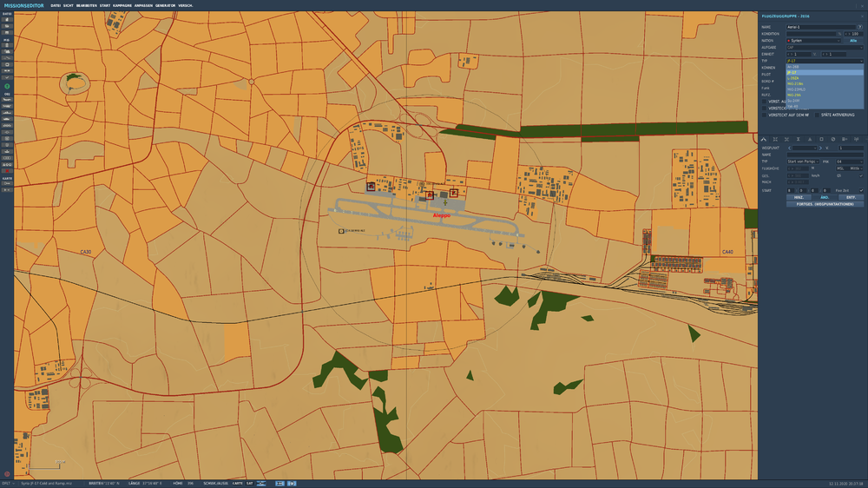
Task: Click the KONDITION 100 value stepper
Action: coord(853,34)
